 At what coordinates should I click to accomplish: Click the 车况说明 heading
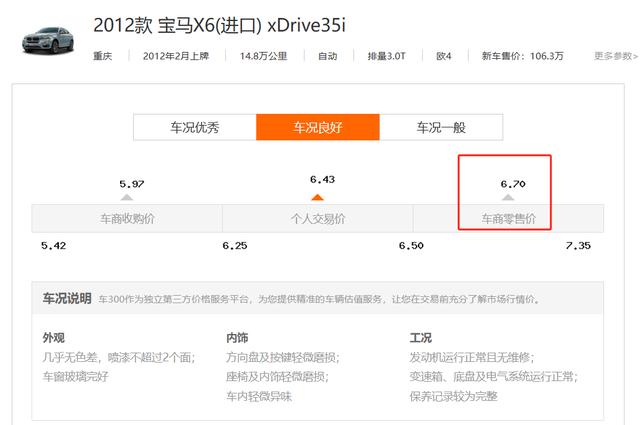point(67,298)
